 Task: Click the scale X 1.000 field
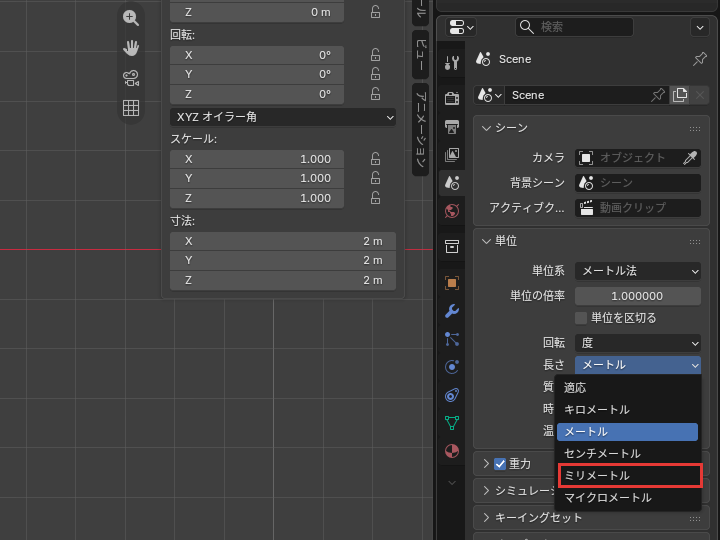[257, 159]
